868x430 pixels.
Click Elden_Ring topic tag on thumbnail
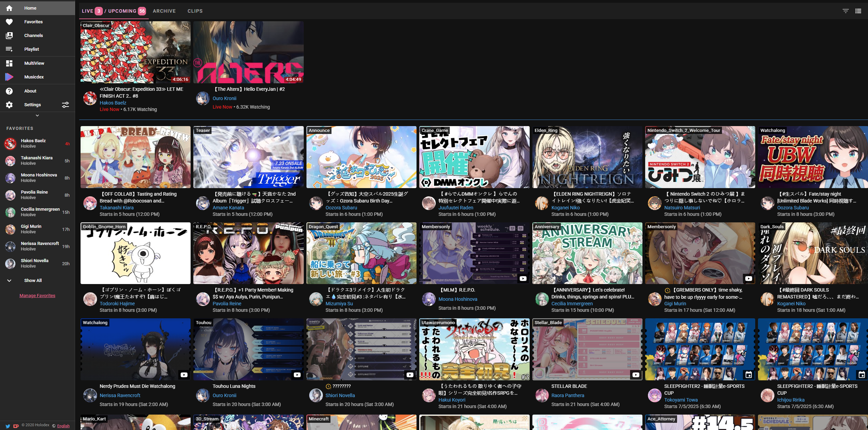click(546, 130)
